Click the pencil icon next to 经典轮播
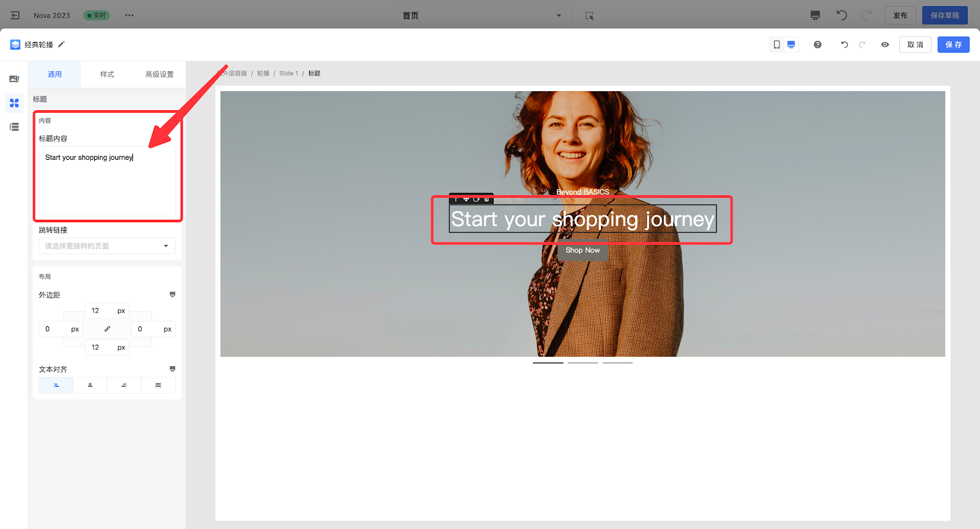Image resolution: width=980 pixels, height=529 pixels. pos(61,44)
